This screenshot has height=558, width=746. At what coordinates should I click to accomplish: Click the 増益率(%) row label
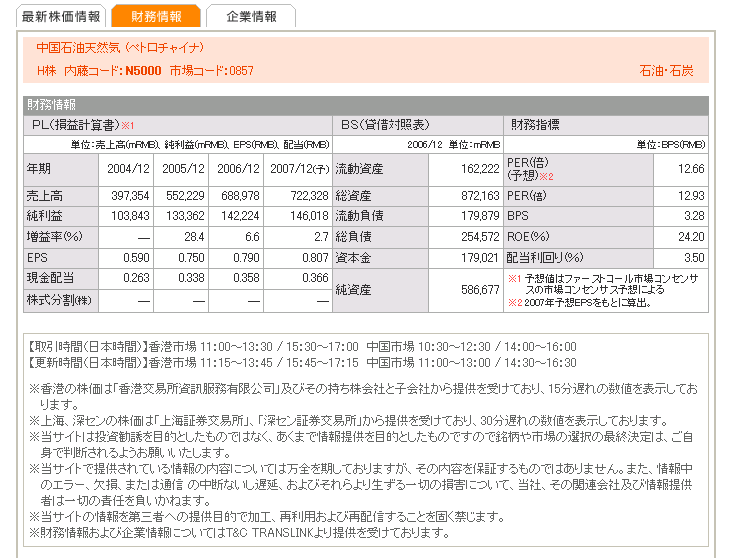click(x=54, y=236)
